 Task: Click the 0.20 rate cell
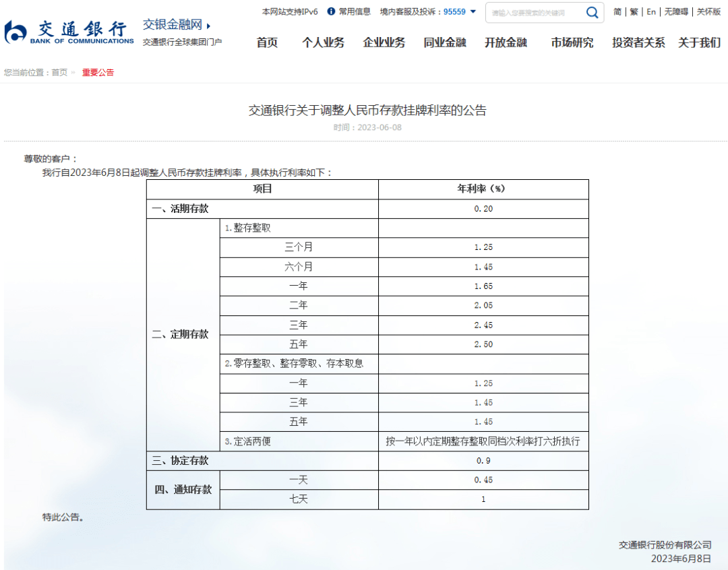point(483,209)
